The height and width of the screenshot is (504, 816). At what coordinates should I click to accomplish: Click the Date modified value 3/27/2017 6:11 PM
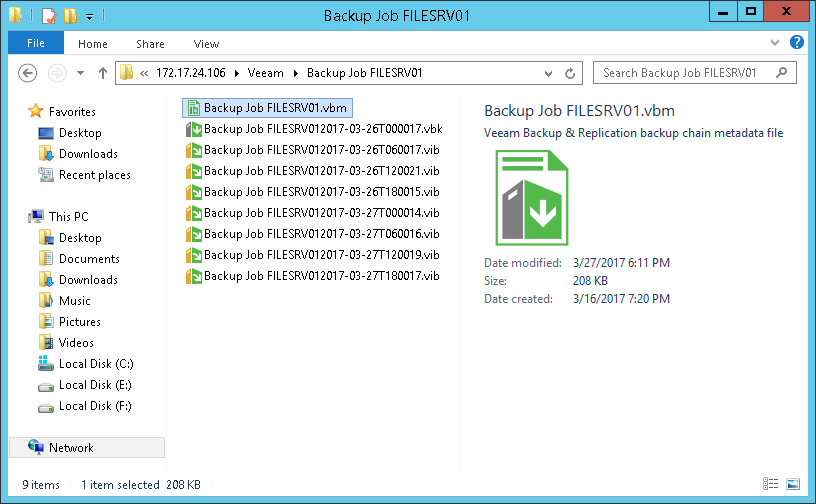click(x=621, y=263)
